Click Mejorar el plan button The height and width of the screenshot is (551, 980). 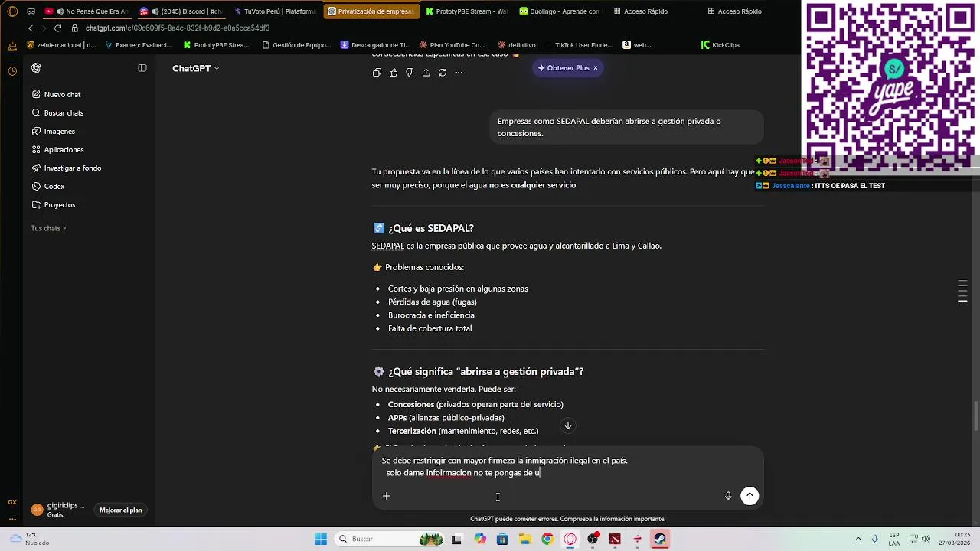pos(121,510)
